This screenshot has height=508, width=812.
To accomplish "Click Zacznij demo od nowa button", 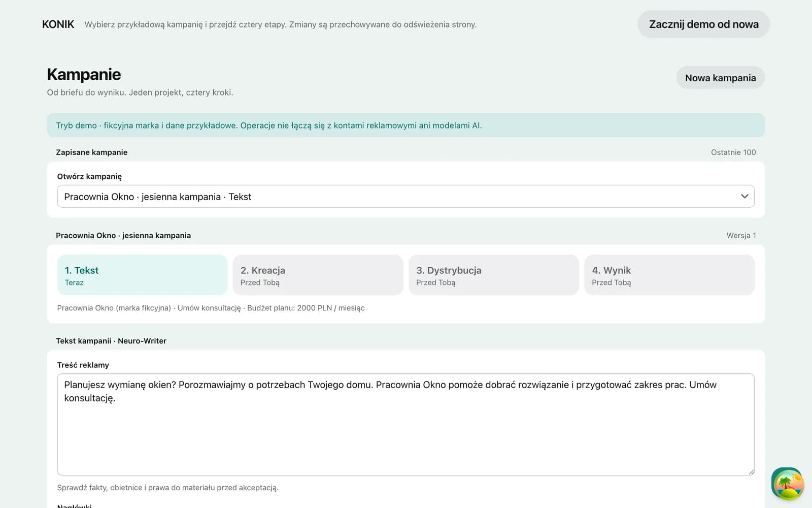I will (x=703, y=24).
